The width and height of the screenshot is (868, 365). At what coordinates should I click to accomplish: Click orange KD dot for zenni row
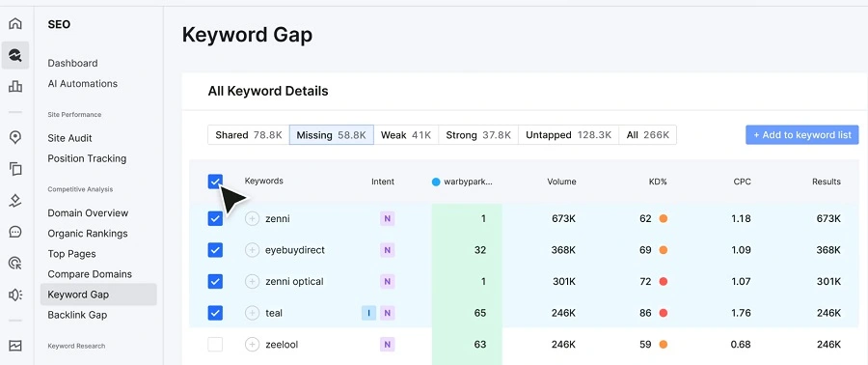[x=663, y=219]
